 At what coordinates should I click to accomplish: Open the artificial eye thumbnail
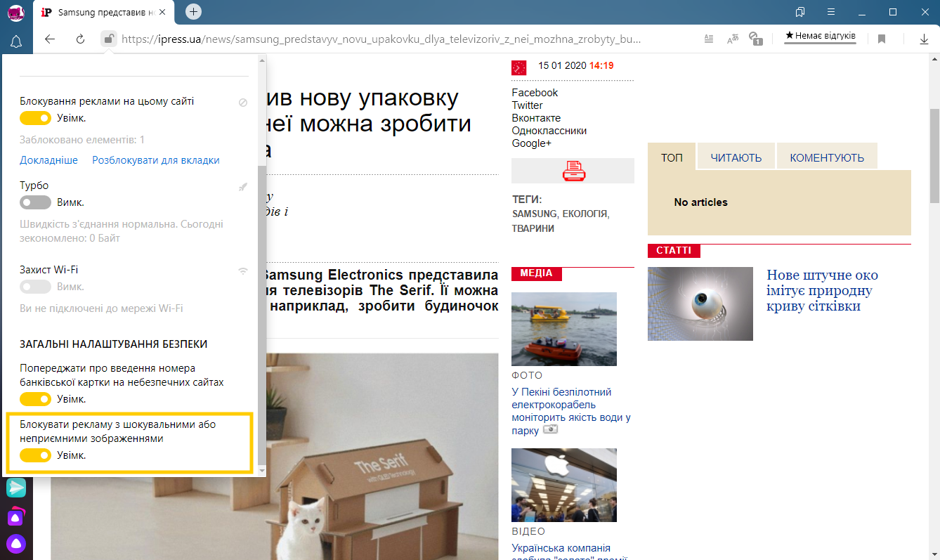(700, 304)
